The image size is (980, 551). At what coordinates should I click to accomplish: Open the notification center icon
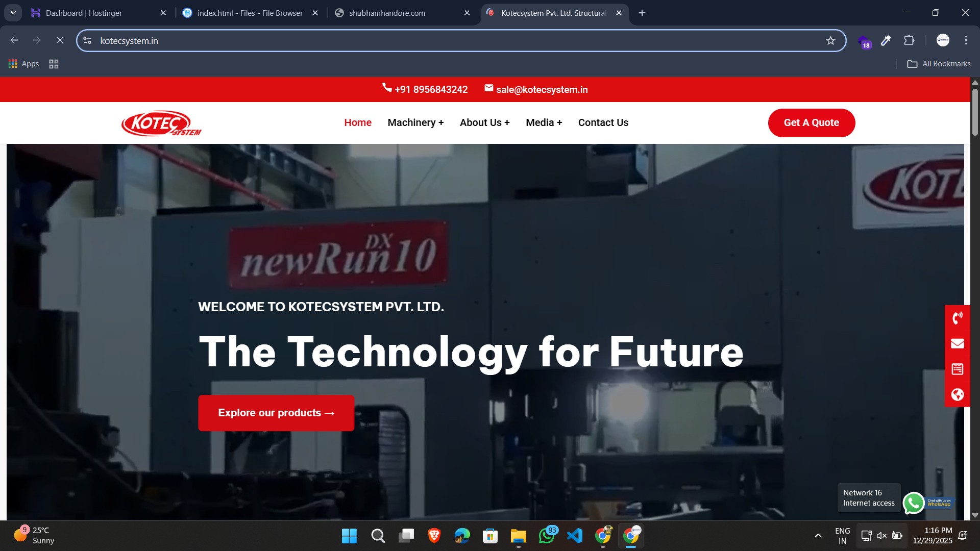(x=963, y=536)
